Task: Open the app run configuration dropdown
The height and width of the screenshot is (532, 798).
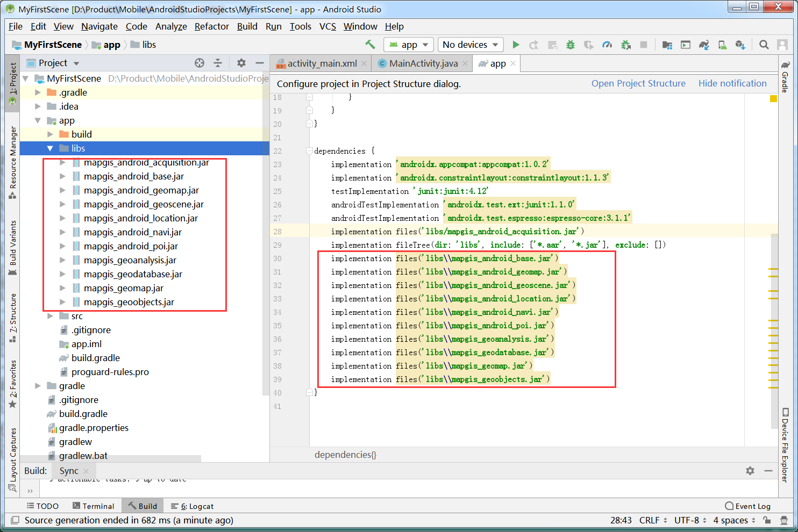Action: (409, 45)
